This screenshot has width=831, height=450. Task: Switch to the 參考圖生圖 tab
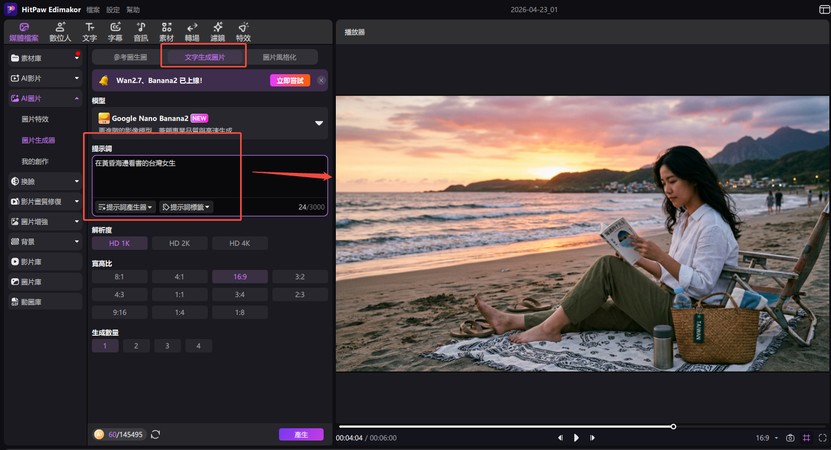coord(129,57)
